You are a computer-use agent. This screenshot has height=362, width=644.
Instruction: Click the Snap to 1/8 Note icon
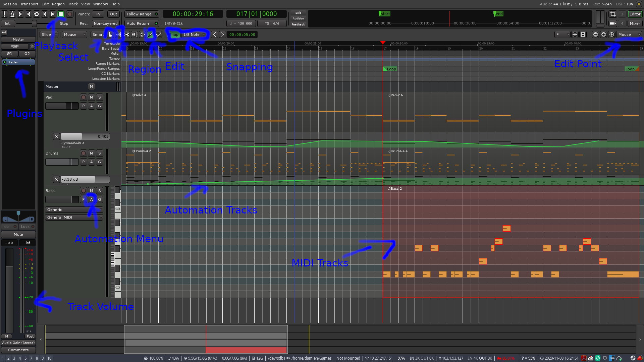click(x=194, y=35)
